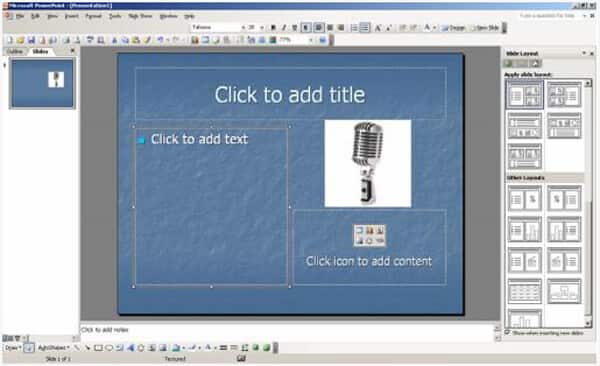Toggle Bold formatting

pos(273,28)
